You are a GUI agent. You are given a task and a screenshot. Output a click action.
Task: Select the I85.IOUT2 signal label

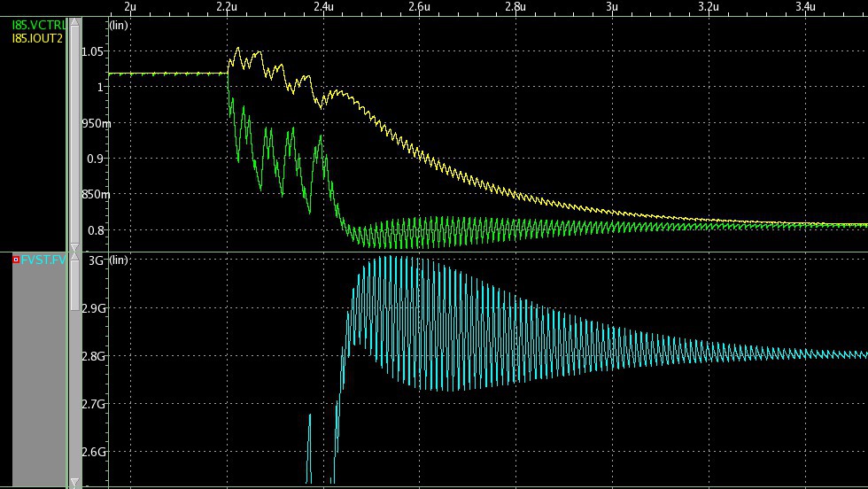37,39
